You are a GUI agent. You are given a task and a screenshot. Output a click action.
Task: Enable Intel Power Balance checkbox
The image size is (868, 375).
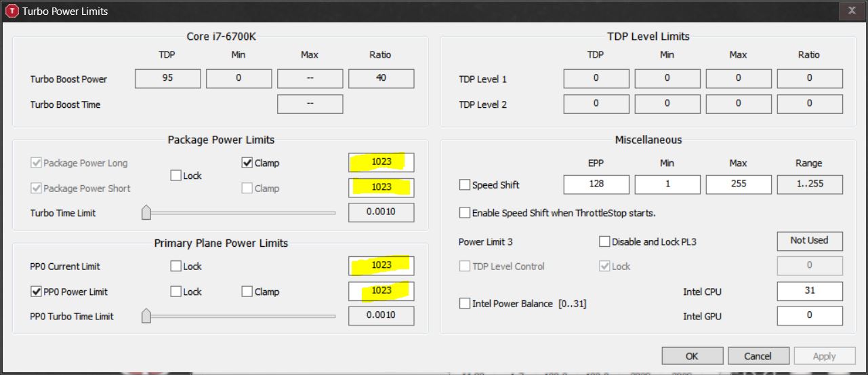coord(465,303)
